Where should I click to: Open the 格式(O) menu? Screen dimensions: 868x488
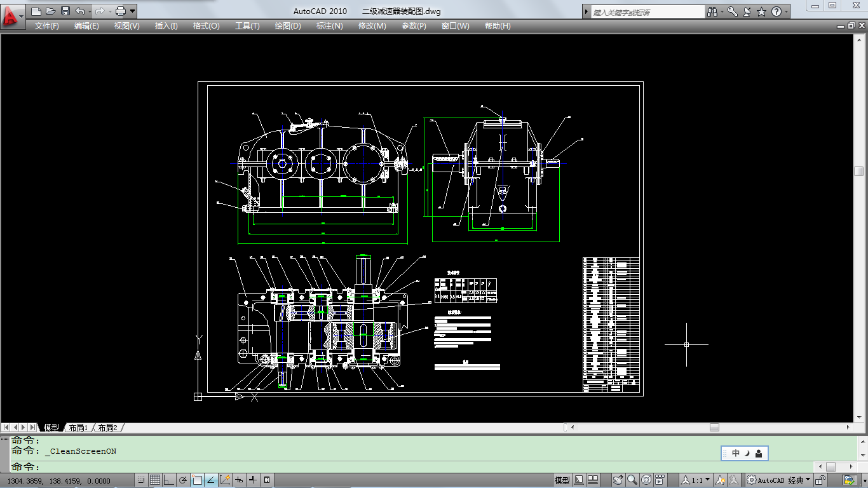(x=205, y=26)
